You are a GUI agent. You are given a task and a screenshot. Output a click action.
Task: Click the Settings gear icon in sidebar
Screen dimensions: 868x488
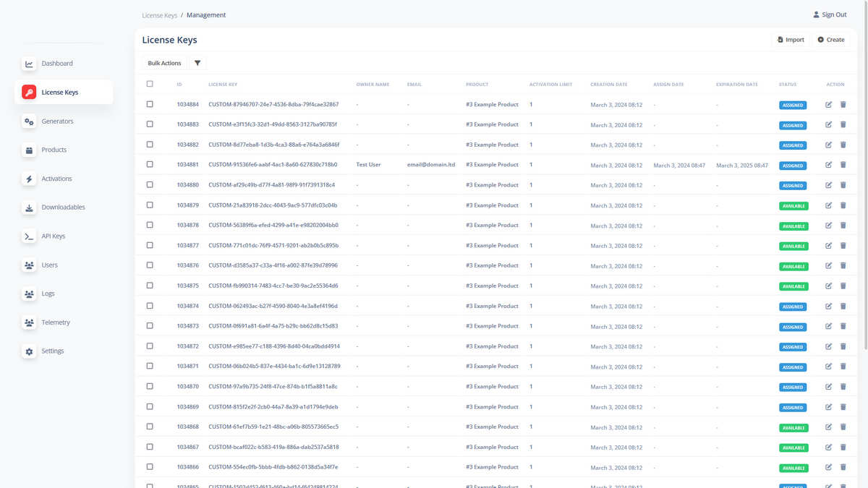[29, 351]
